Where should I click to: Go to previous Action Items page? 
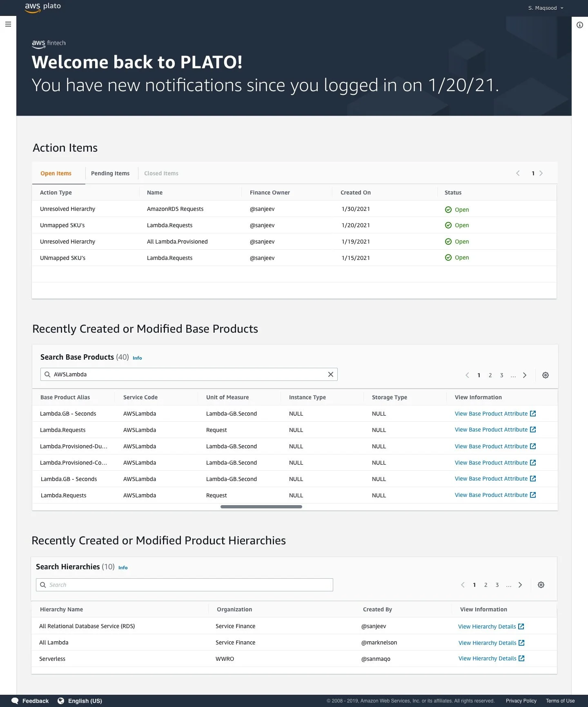pos(518,173)
